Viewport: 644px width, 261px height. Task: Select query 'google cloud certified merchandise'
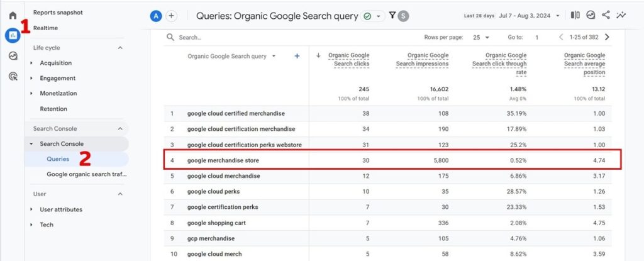pos(236,113)
